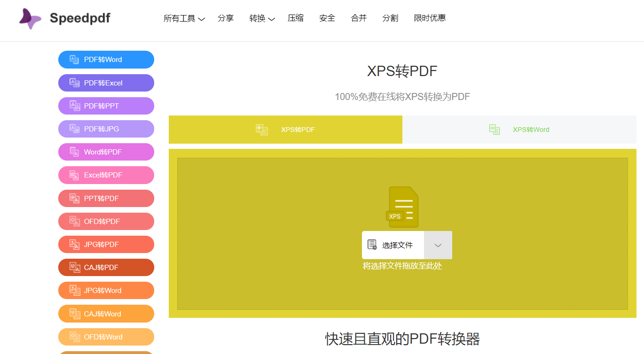The height and width of the screenshot is (354, 644).
Task: Click the PDF转PPT sidebar icon
Action: [x=74, y=106]
